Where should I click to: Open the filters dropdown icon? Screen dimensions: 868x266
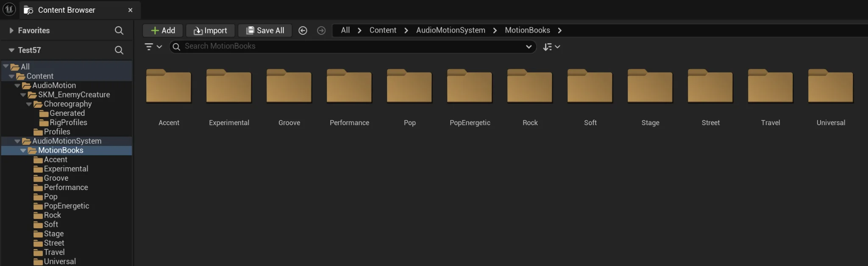pyautogui.click(x=153, y=47)
